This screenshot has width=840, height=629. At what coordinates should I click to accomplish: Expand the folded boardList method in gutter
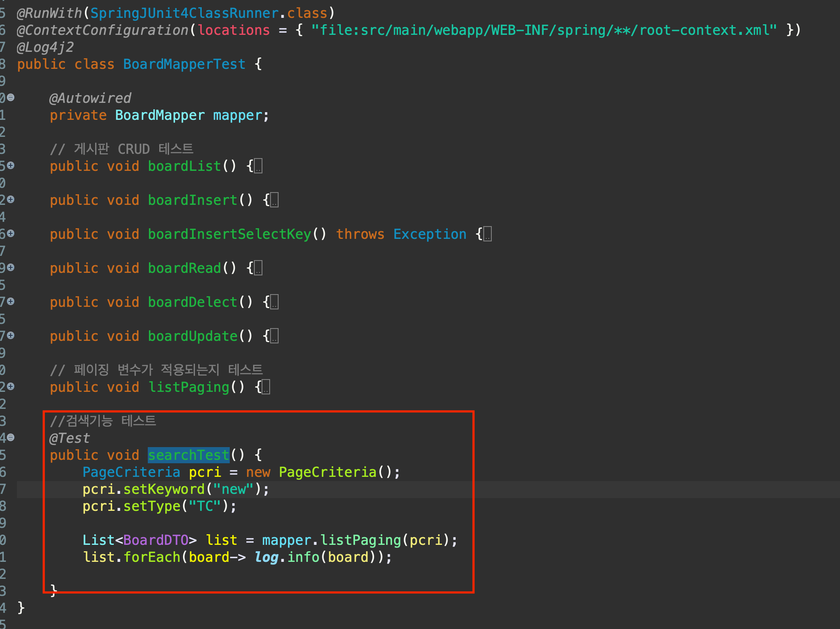click(11, 165)
